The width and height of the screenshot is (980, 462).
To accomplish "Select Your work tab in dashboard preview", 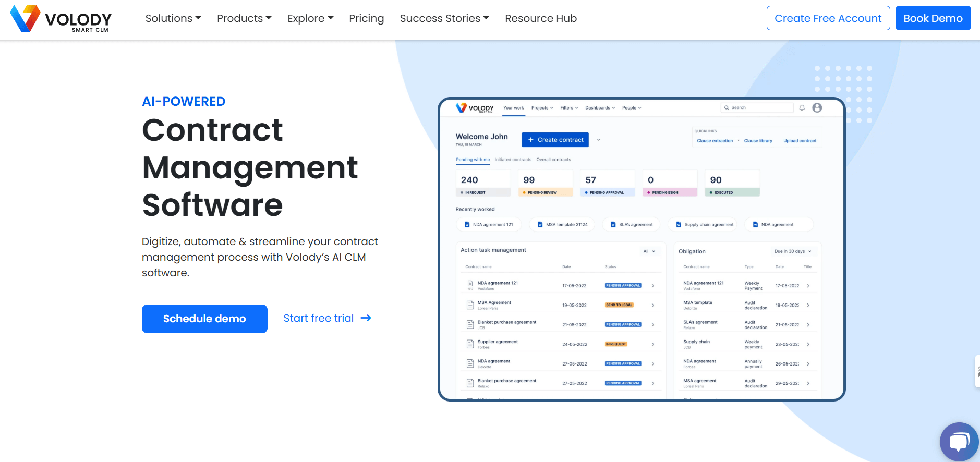I will pos(514,108).
